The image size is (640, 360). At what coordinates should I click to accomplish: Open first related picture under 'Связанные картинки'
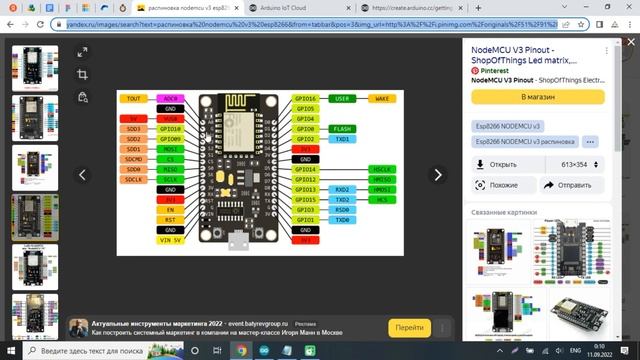[x=498, y=252]
